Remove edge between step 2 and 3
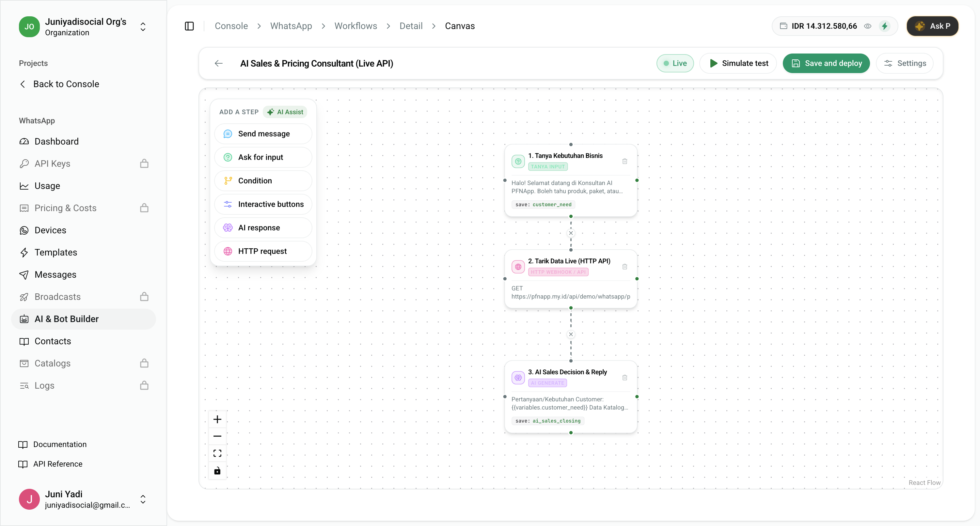This screenshot has width=980, height=526. [571, 334]
